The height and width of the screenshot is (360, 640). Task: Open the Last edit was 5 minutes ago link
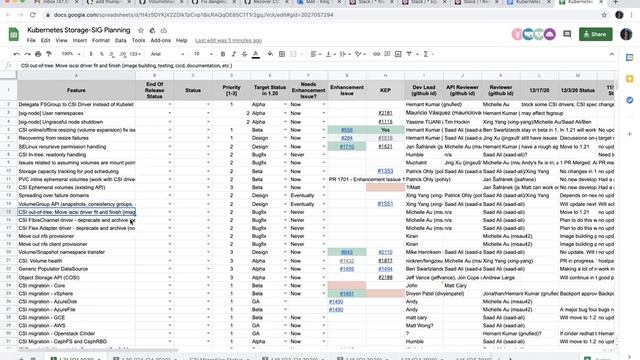click(x=228, y=40)
